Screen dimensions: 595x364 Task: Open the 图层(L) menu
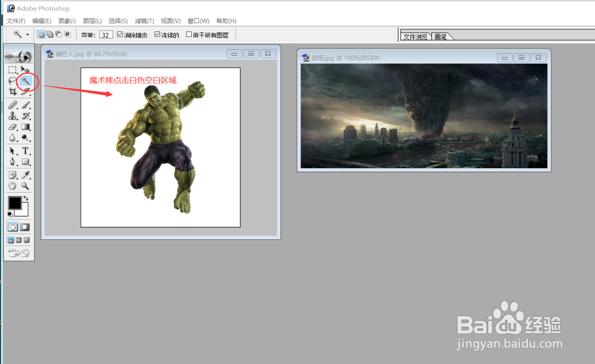pos(92,21)
